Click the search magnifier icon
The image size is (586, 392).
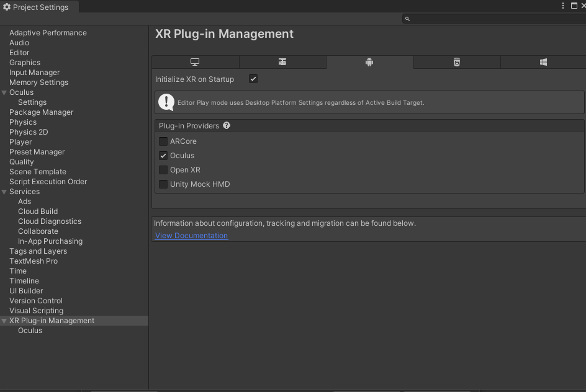pos(407,19)
